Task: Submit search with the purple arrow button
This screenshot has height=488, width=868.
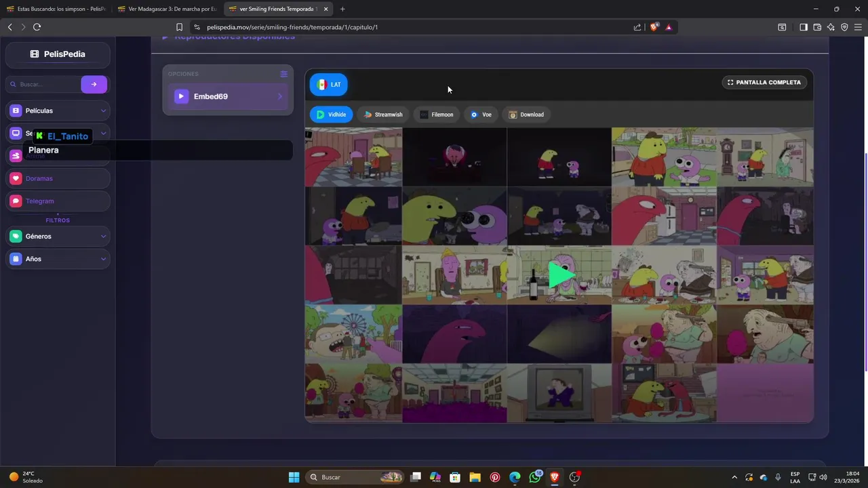Action: (x=94, y=84)
